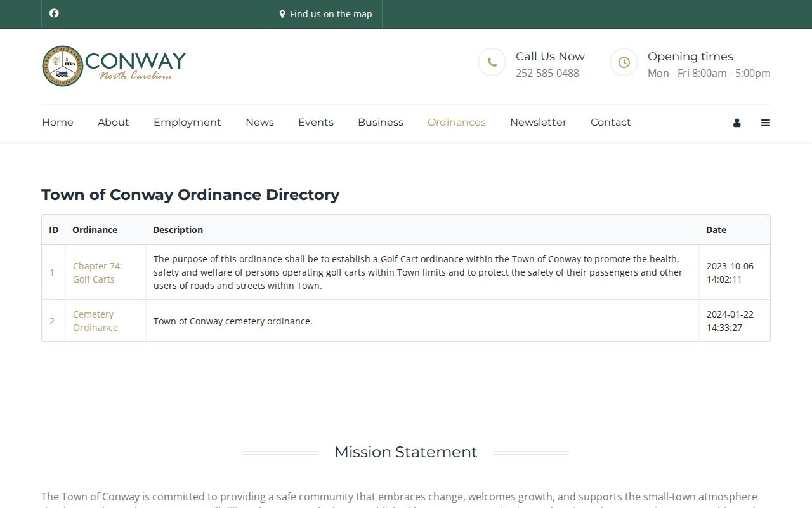Open the user account icon
812x508 pixels.
(737, 123)
